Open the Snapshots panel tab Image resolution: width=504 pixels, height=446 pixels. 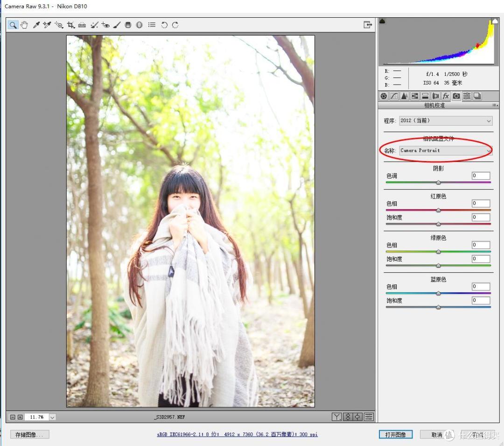click(477, 96)
